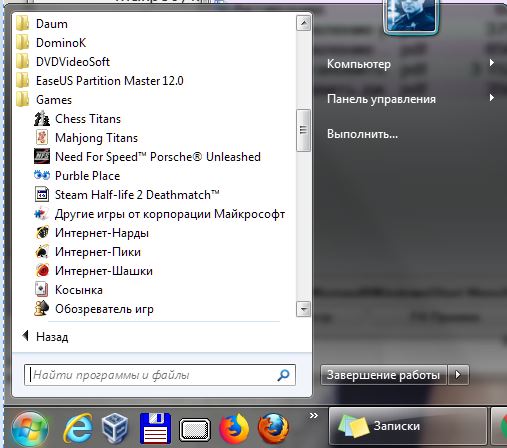Open Панель управления
The image size is (507, 448).
[x=381, y=99]
